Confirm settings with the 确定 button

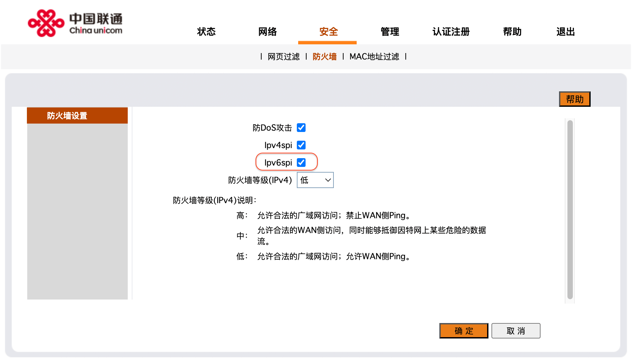click(463, 331)
